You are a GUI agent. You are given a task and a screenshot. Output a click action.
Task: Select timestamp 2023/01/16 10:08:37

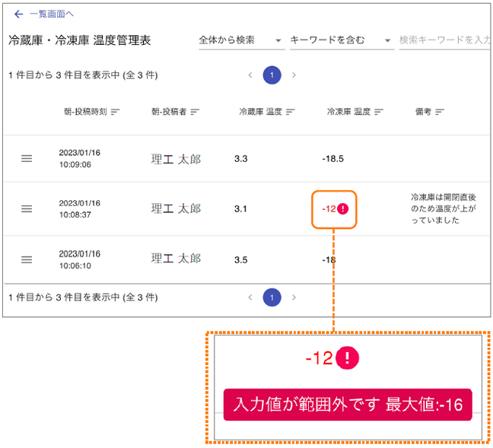point(80,208)
